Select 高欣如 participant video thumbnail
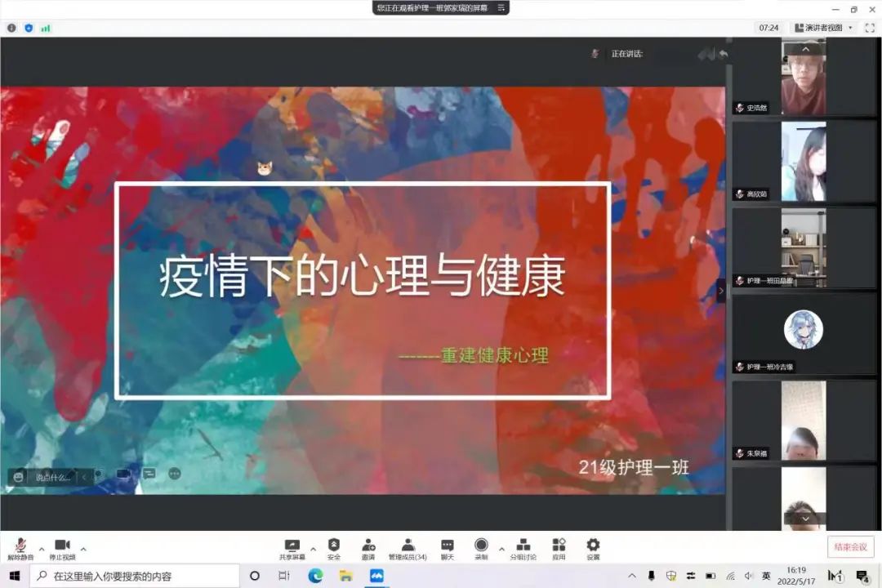882x588 pixels. pyautogui.click(x=804, y=162)
